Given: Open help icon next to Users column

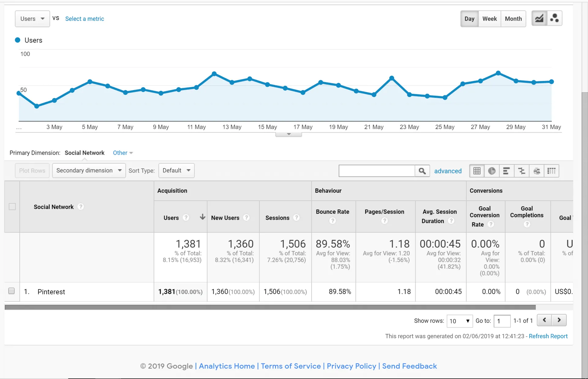Looking at the screenshot, I should [x=186, y=218].
